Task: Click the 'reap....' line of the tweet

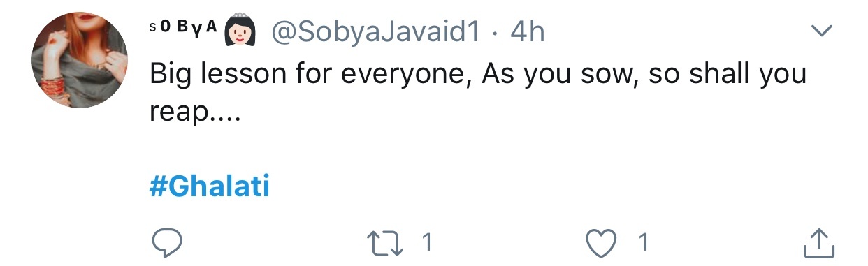Action: click(x=195, y=112)
